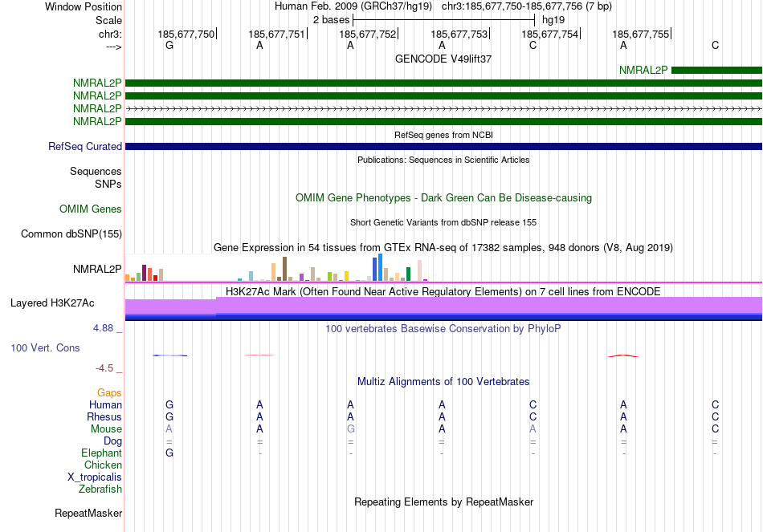
Task: Click the G base in the Rhesus row
Action: tap(169, 416)
